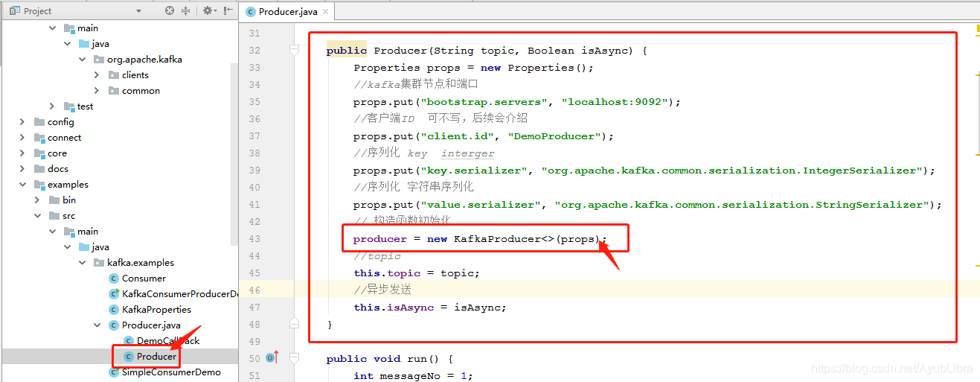980x382 pixels.
Task: Expand the docs folder chevron
Action: pos(22,169)
